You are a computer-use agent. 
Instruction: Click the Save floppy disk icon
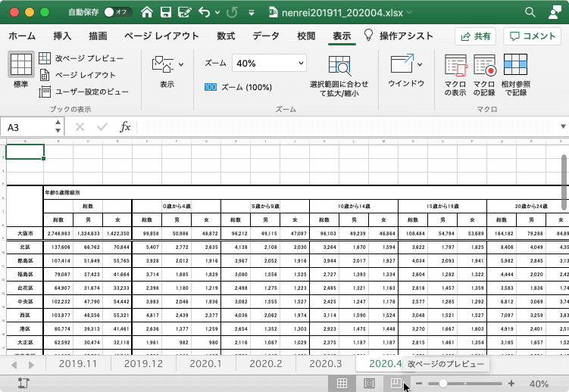166,13
